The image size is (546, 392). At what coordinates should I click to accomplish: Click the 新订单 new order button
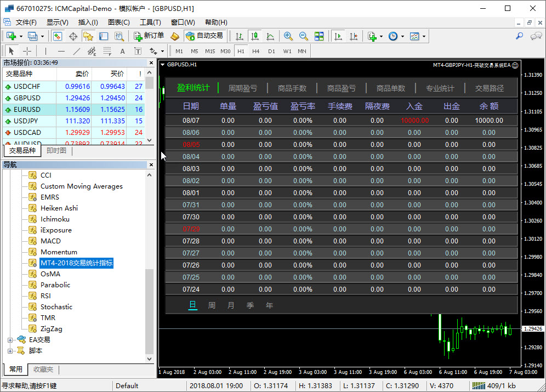149,36
